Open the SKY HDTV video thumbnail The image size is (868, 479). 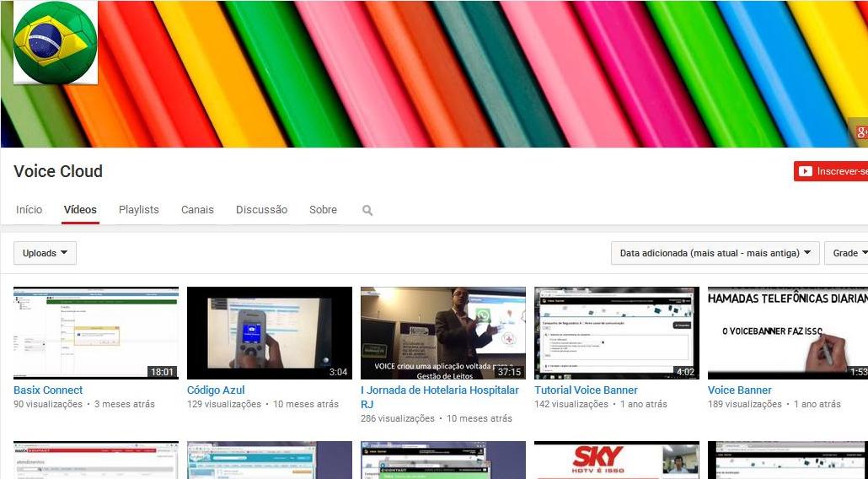pos(617,460)
